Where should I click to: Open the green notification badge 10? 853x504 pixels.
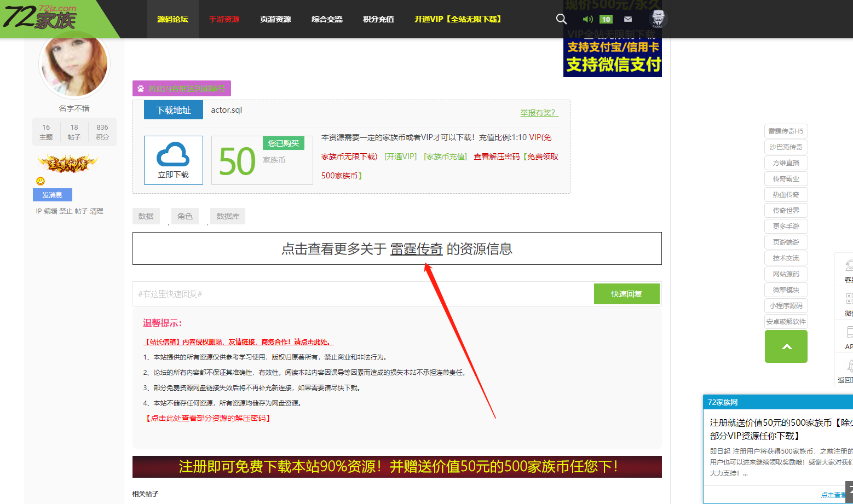pyautogui.click(x=606, y=19)
